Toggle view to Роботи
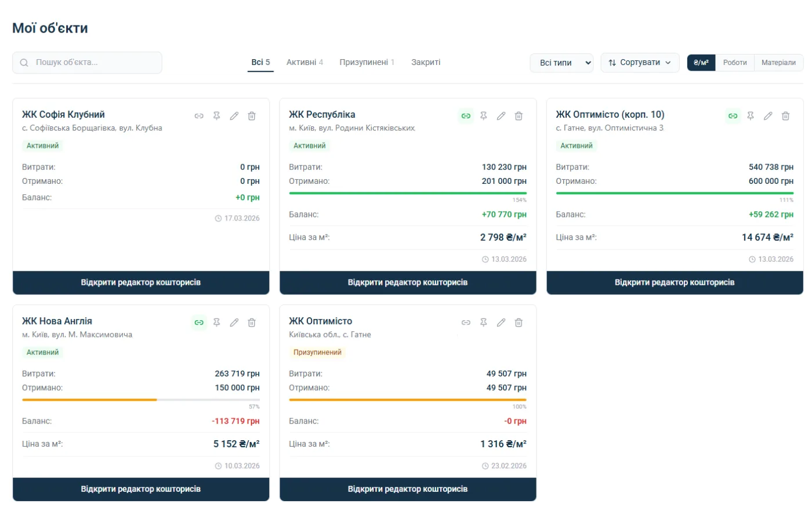The image size is (812, 522). [734, 63]
